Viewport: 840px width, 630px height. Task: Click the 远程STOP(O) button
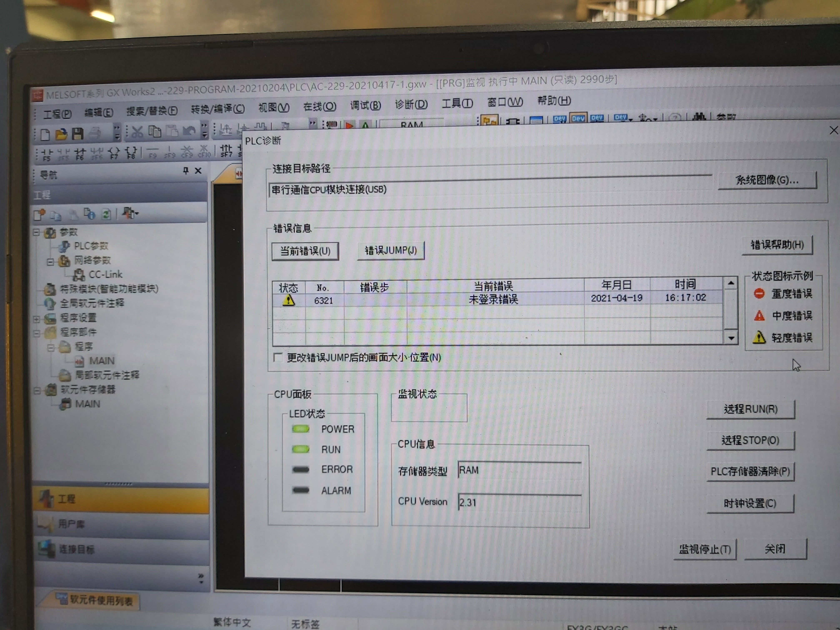tap(750, 440)
